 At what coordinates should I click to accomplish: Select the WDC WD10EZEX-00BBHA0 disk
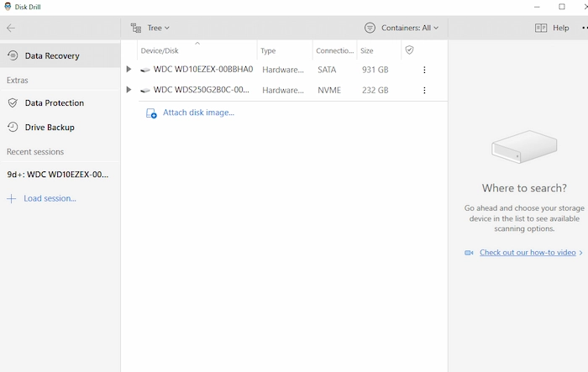203,70
